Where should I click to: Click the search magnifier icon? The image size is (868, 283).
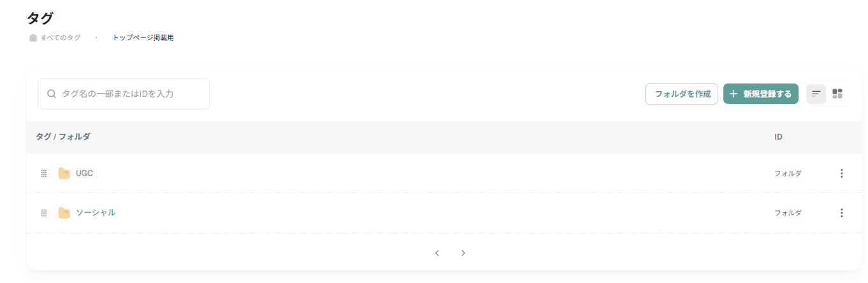click(52, 94)
